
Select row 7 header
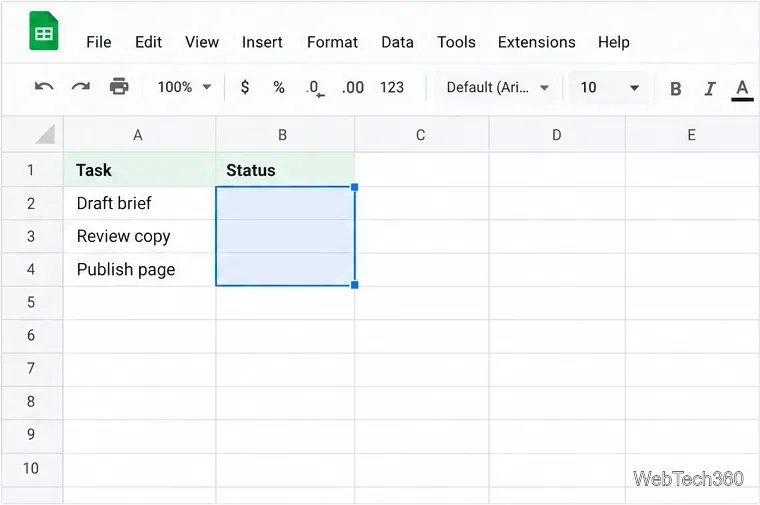32,369
